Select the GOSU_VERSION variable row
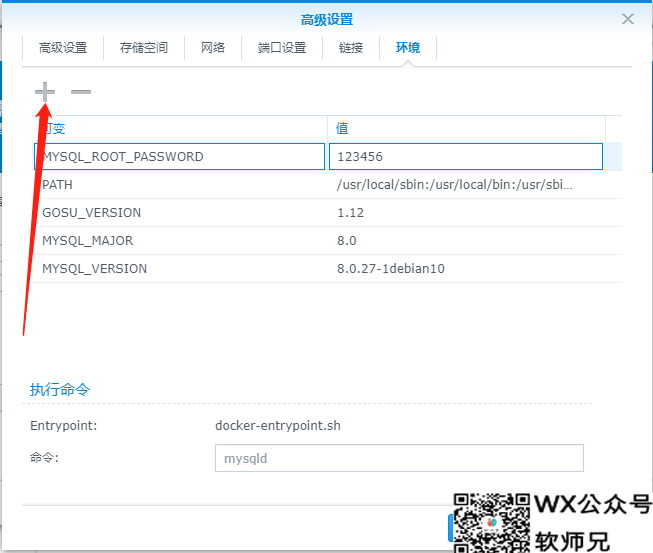Image resolution: width=653 pixels, height=553 pixels. tap(327, 212)
